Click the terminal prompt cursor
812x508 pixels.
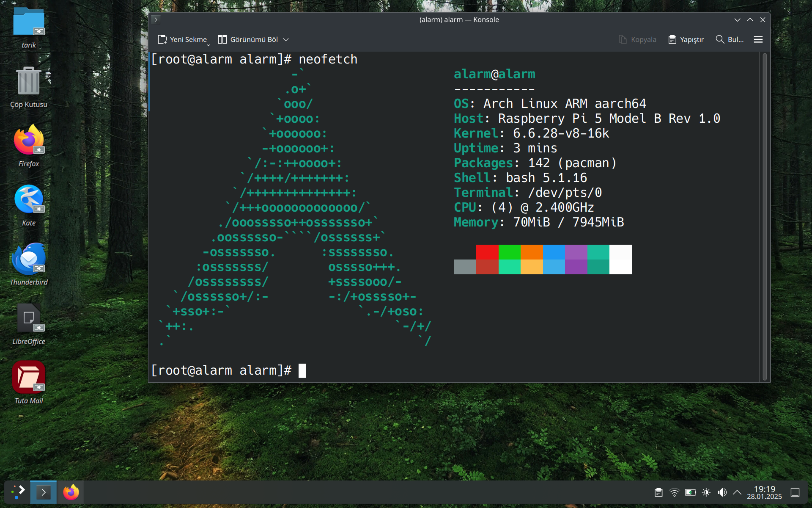302,371
